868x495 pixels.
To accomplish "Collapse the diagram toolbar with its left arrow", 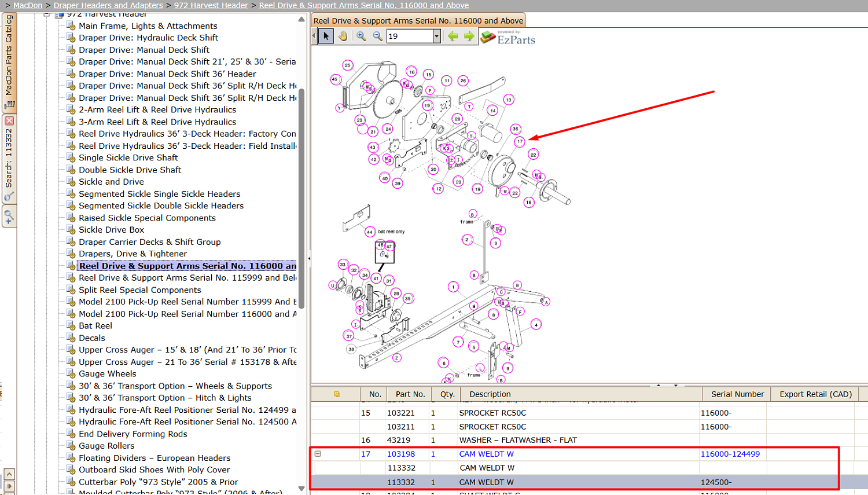I will point(314,36).
